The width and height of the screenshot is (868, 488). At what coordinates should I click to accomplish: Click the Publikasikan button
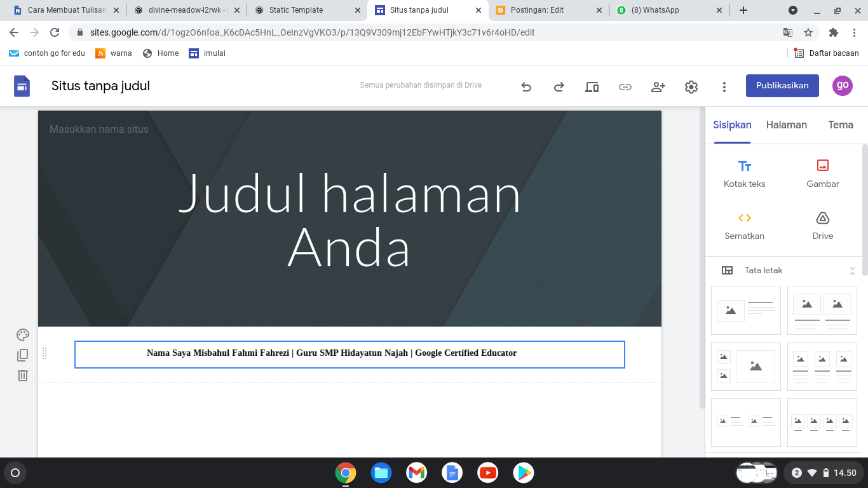pyautogui.click(x=782, y=86)
